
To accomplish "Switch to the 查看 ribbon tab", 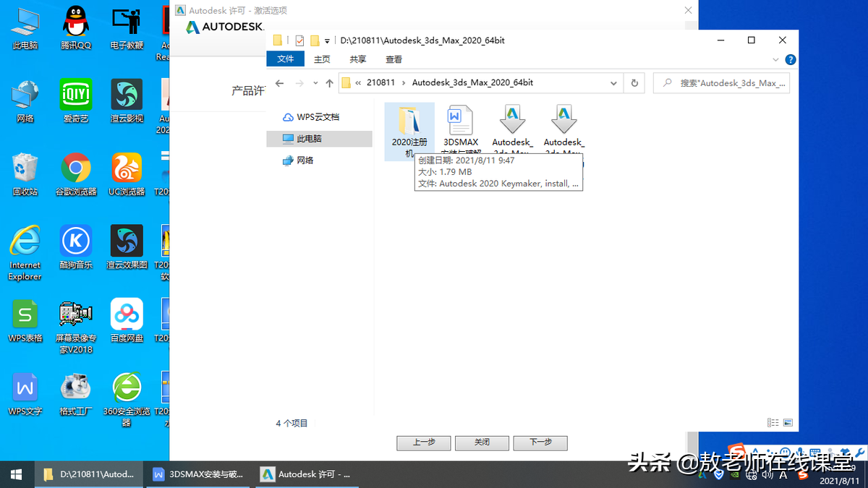I will [x=393, y=59].
